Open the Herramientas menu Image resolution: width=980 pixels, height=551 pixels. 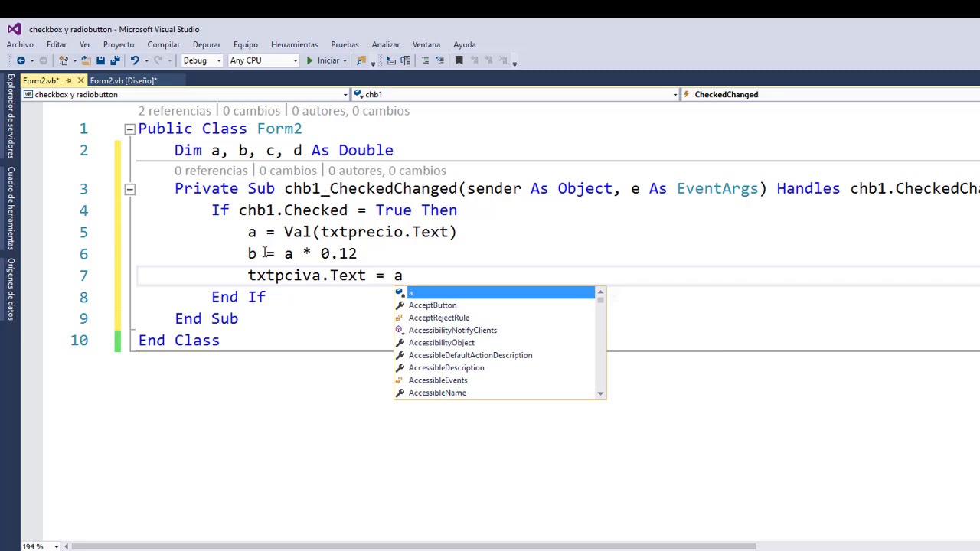point(294,44)
